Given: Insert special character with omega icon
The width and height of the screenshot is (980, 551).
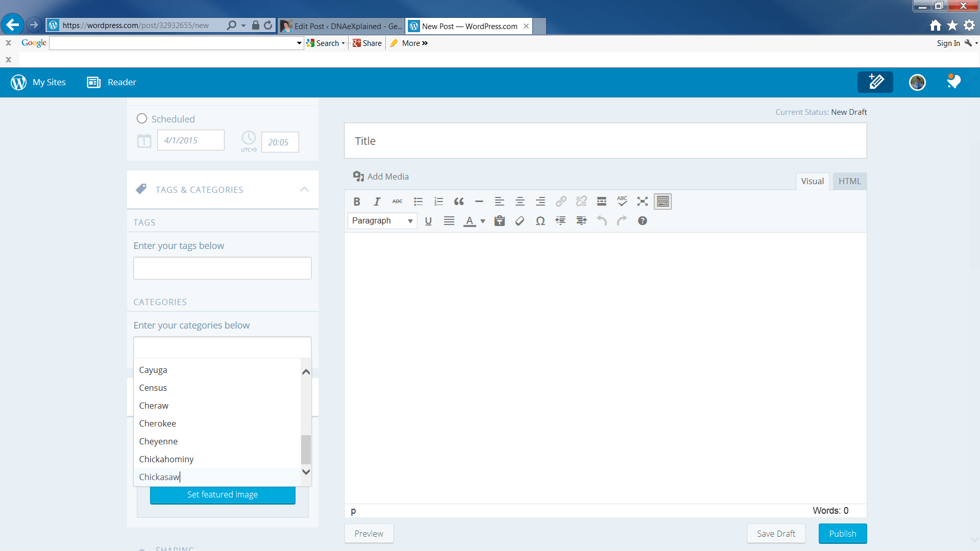Looking at the screenshot, I should coord(540,221).
